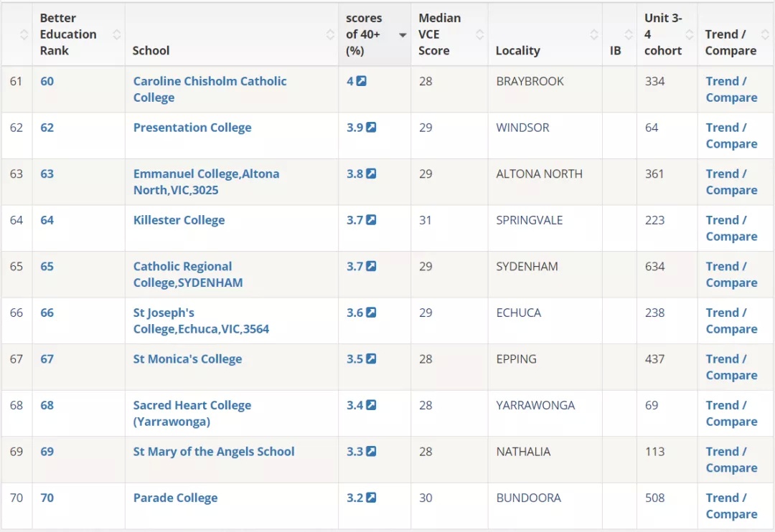
Task: Open external link icon in Catholic Regional College row
Action: [371, 266]
